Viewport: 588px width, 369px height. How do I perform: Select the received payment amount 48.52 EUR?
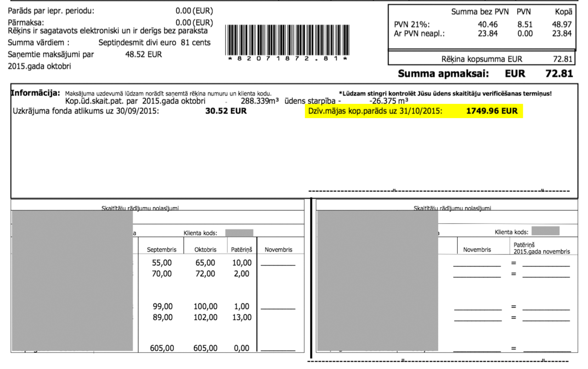(x=143, y=55)
